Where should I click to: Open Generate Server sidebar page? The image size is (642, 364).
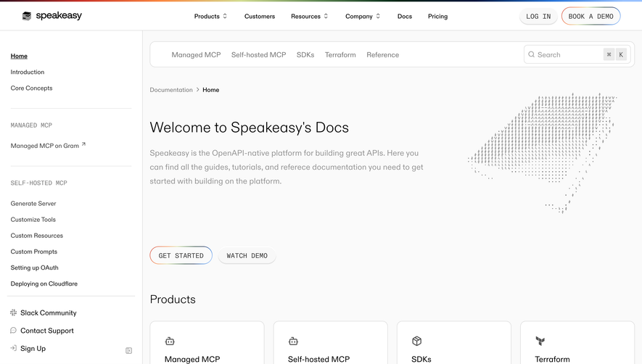[x=33, y=204]
